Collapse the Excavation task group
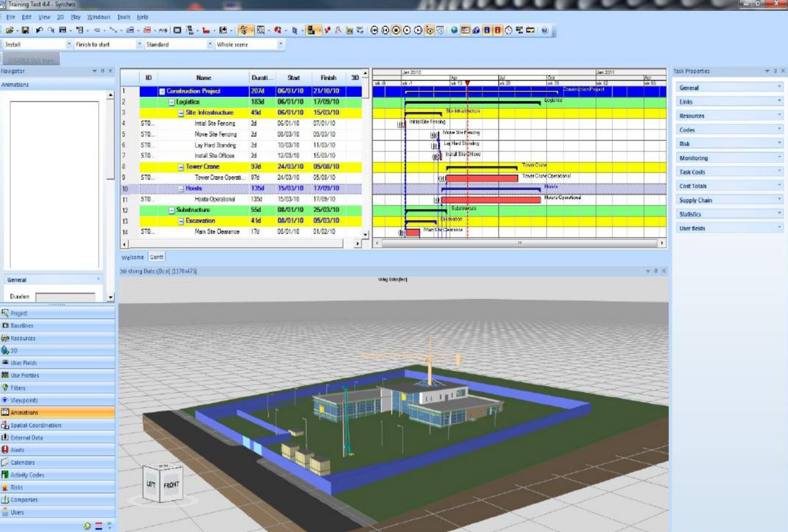This screenshot has width=788, height=532. tap(181, 221)
